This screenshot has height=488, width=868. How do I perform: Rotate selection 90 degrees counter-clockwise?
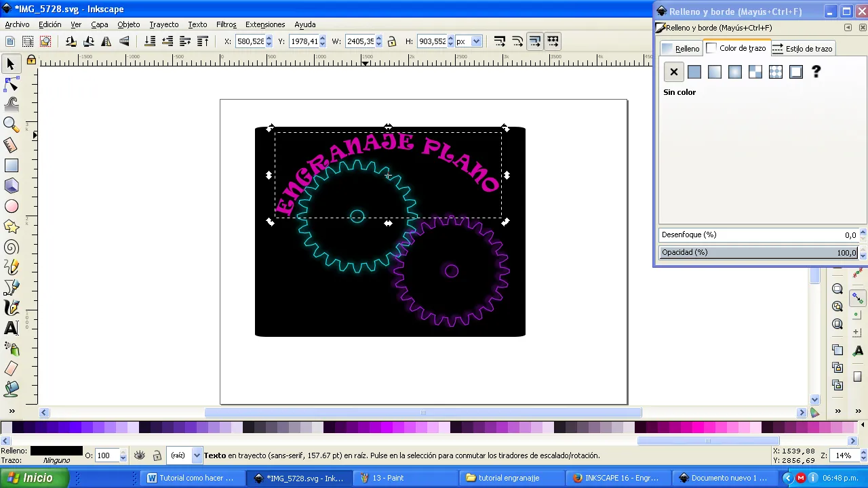pos(71,41)
